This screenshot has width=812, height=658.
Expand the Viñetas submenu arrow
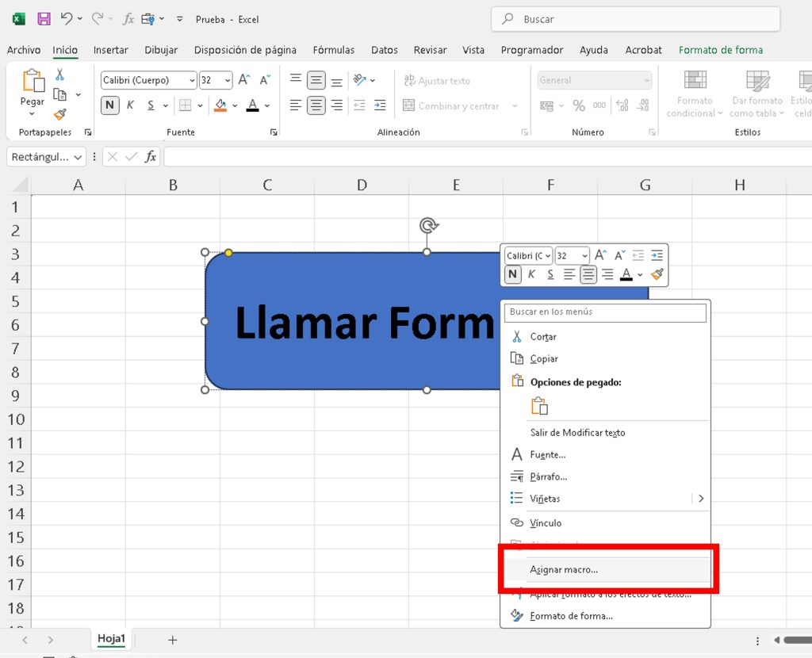tap(701, 499)
